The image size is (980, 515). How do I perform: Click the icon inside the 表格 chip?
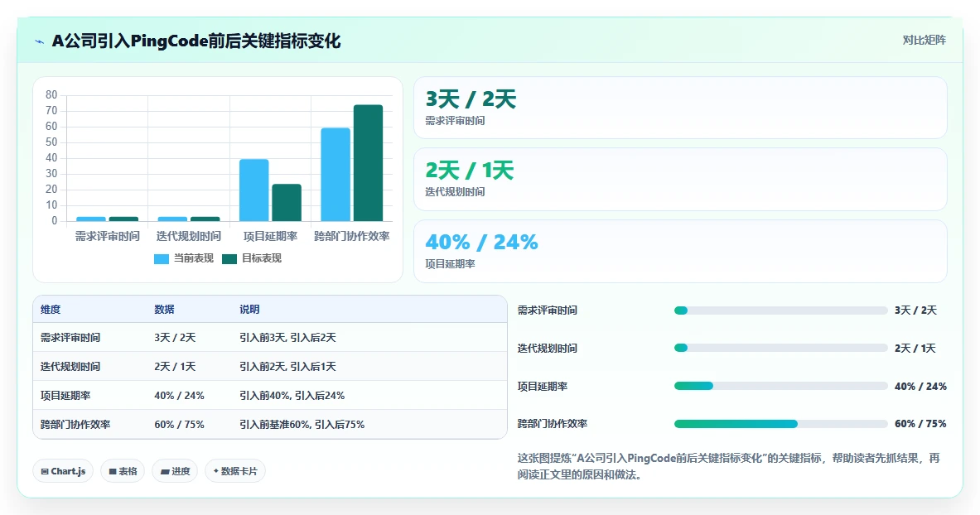(x=113, y=472)
